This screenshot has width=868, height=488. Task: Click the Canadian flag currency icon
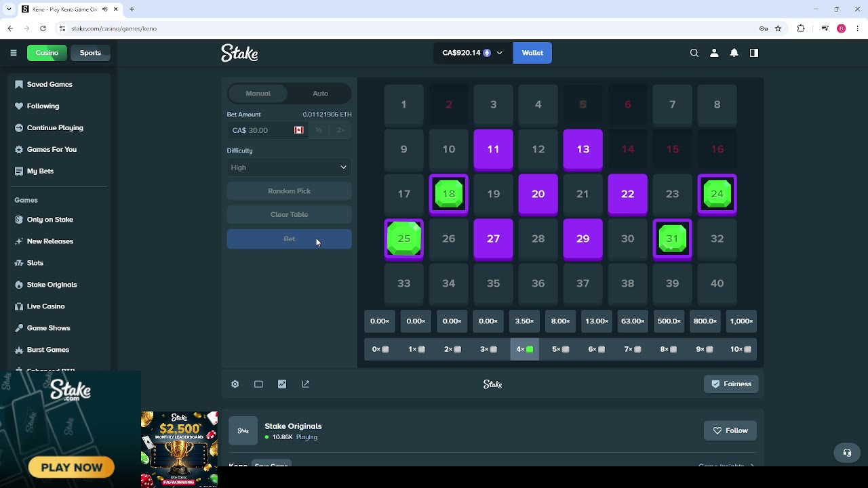coord(299,130)
